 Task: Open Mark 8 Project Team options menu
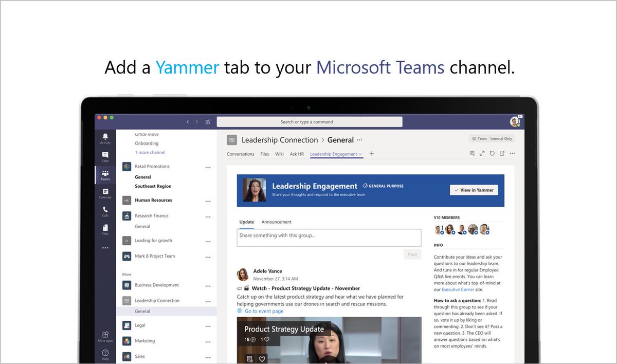(208, 257)
